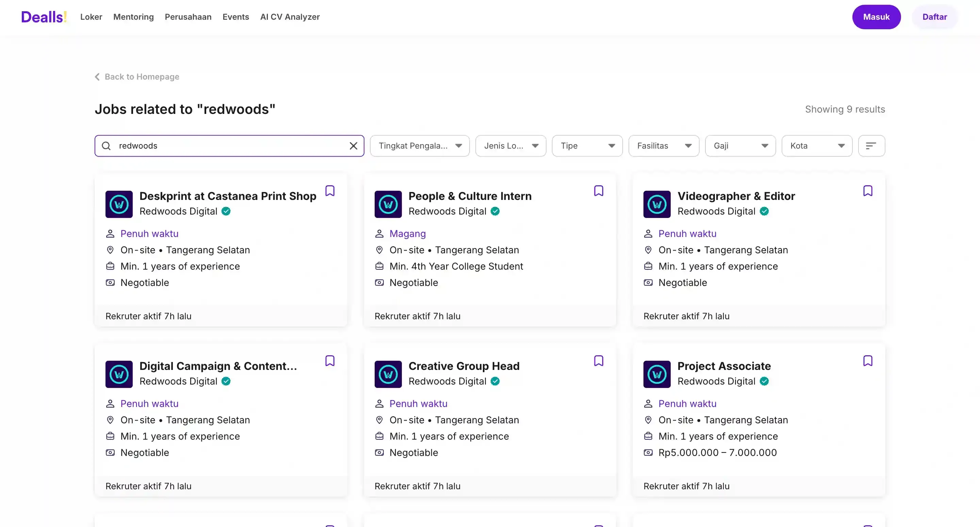The image size is (980, 527).
Task: Open the Mentoring page
Action: pos(133,17)
